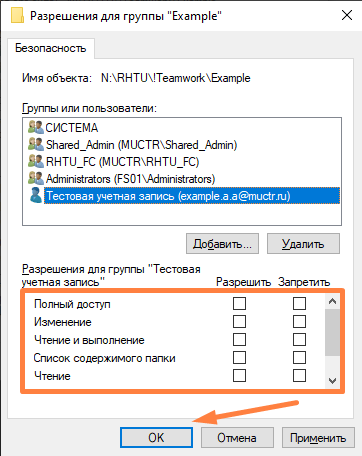362x456 pixels.
Task: Click the Тестовая учетная запись user icon
Action: tap(36, 195)
